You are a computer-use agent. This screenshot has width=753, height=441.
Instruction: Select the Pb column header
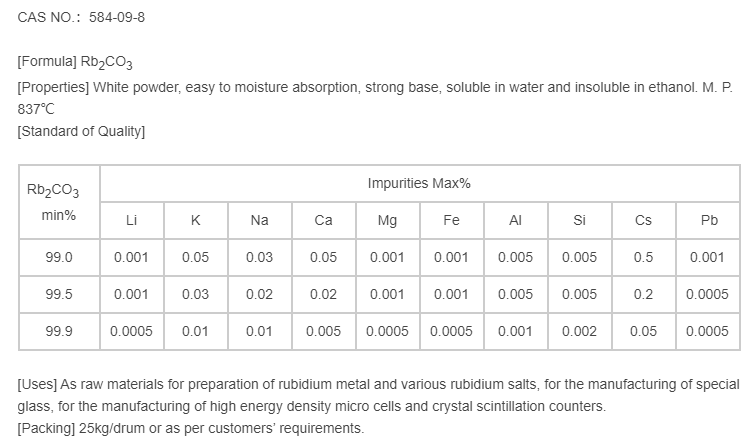point(707,221)
